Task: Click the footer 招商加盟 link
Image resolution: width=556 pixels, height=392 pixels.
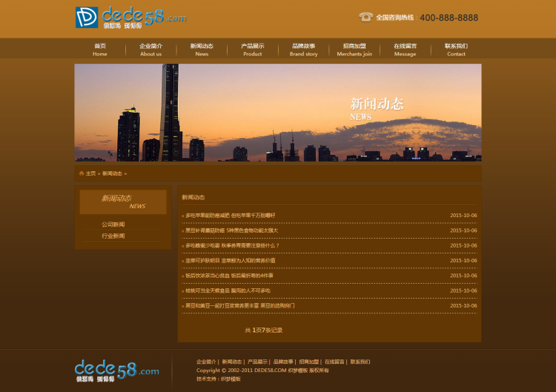Action: (309, 362)
